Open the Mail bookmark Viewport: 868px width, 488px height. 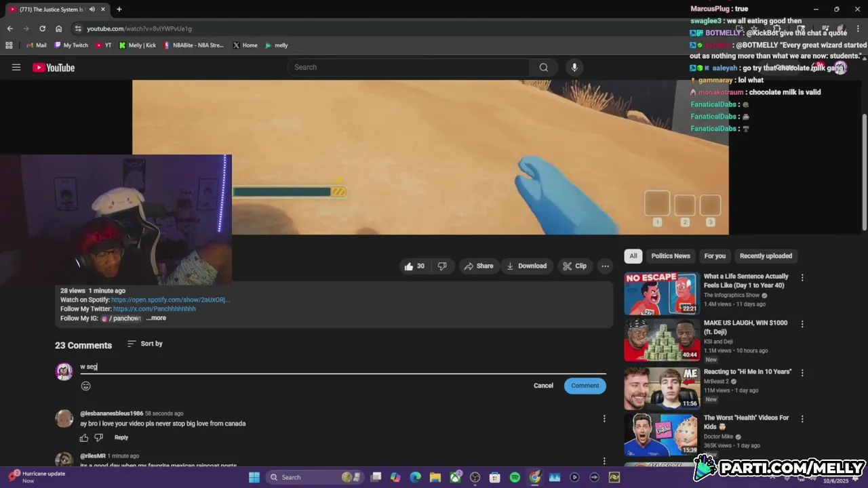pyautogui.click(x=37, y=45)
